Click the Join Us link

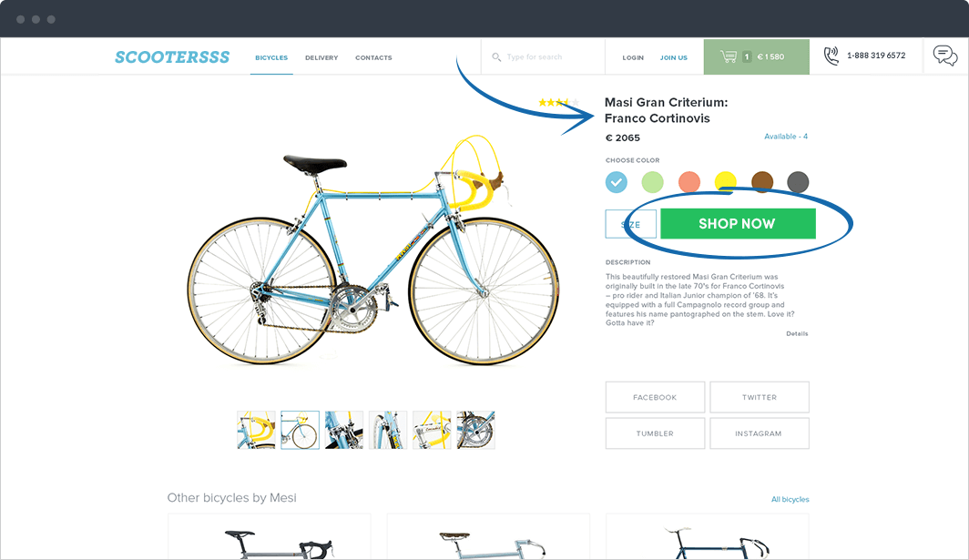click(x=674, y=57)
